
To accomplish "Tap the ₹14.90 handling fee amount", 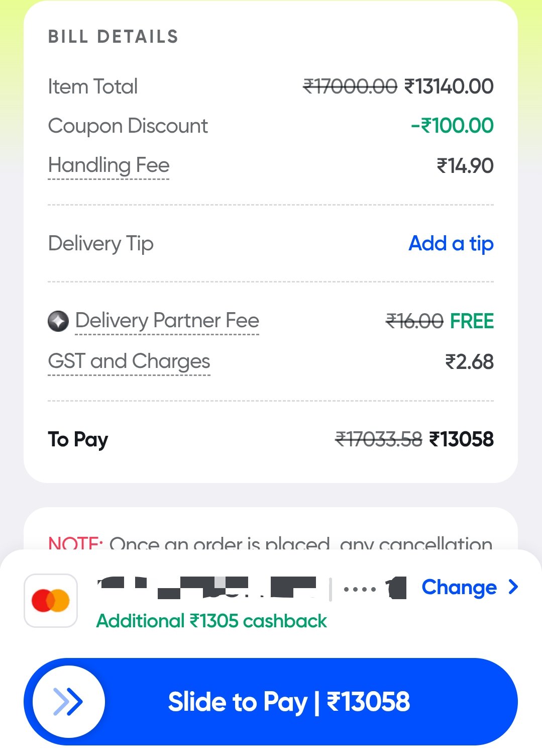I will [x=465, y=166].
